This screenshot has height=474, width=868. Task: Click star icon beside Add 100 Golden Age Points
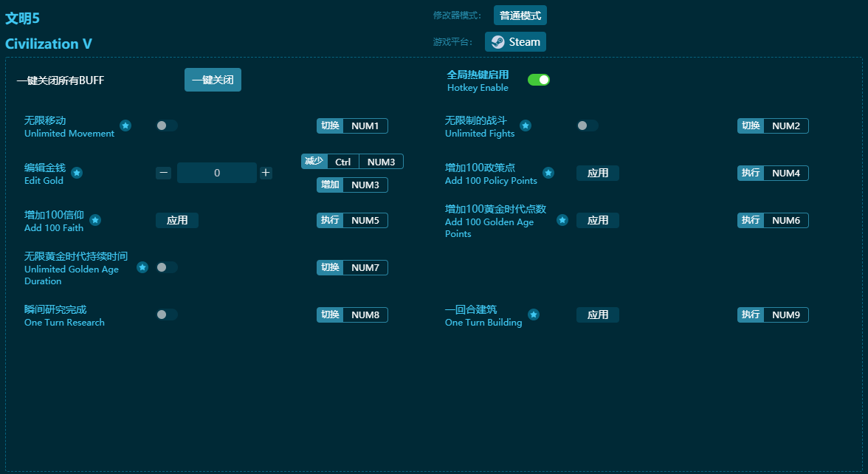tap(562, 220)
